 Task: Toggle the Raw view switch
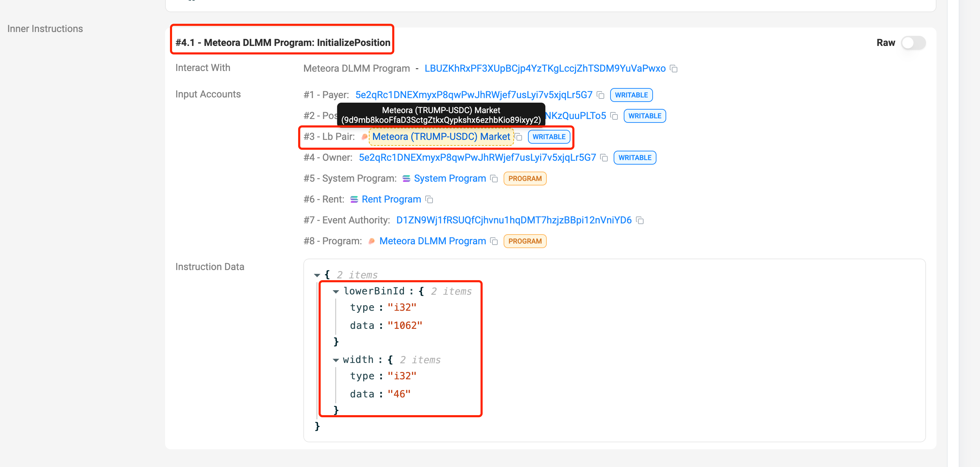(913, 42)
